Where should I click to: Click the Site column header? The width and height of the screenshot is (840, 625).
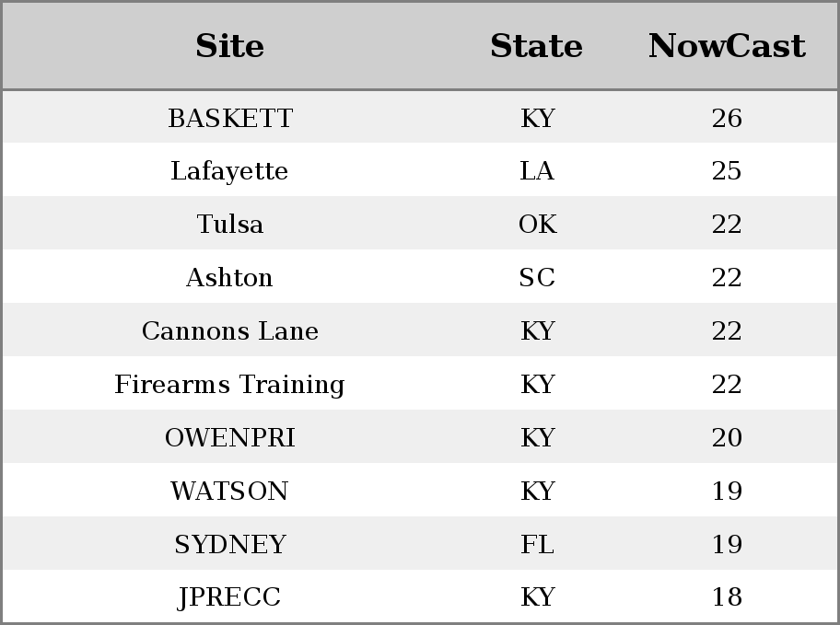click(230, 46)
